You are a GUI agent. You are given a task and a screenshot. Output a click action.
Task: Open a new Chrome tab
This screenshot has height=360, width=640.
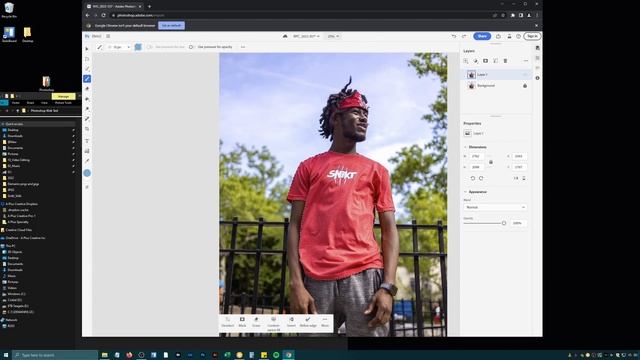pos(149,7)
